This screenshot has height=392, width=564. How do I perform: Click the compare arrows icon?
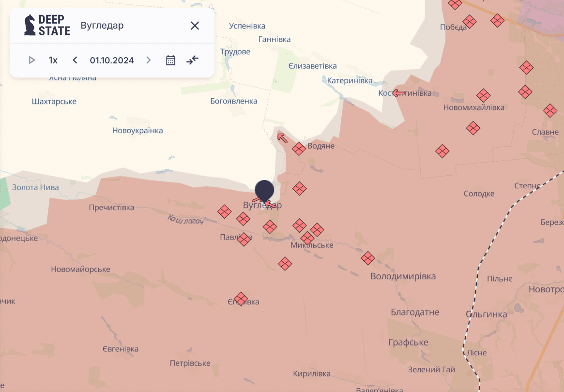point(192,60)
